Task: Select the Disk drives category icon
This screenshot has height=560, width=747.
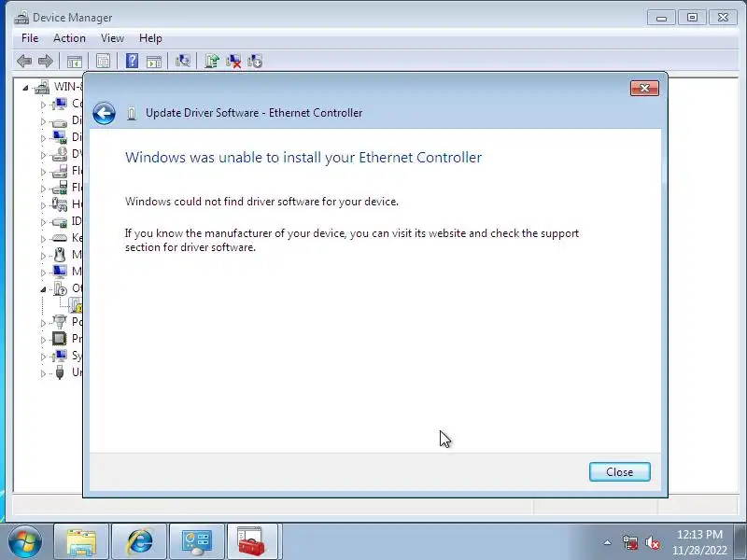Action: (x=60, y=121)
